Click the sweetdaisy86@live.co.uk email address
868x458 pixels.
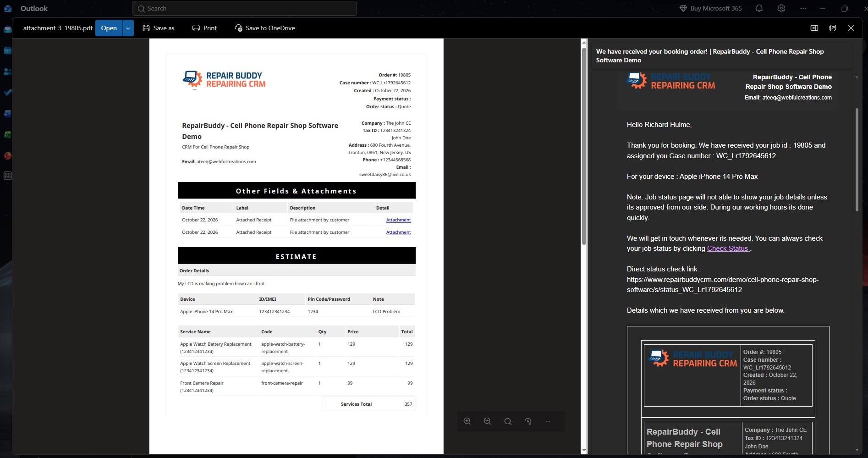385,175
